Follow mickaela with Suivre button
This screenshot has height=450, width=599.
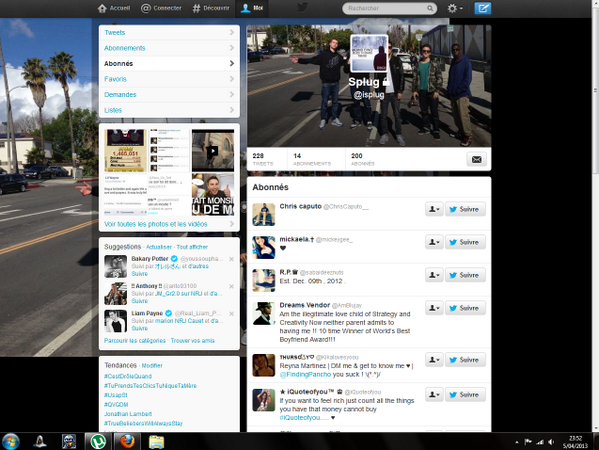pos(465,242)
